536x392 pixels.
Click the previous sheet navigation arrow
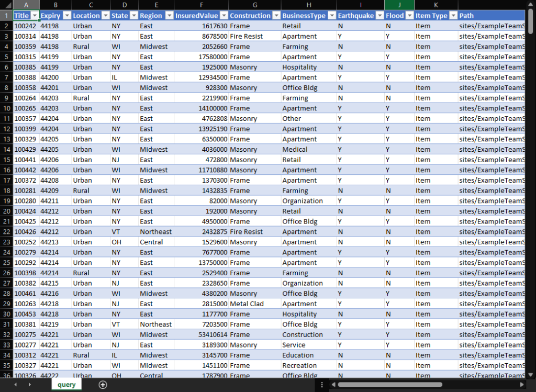pos(15,385)
